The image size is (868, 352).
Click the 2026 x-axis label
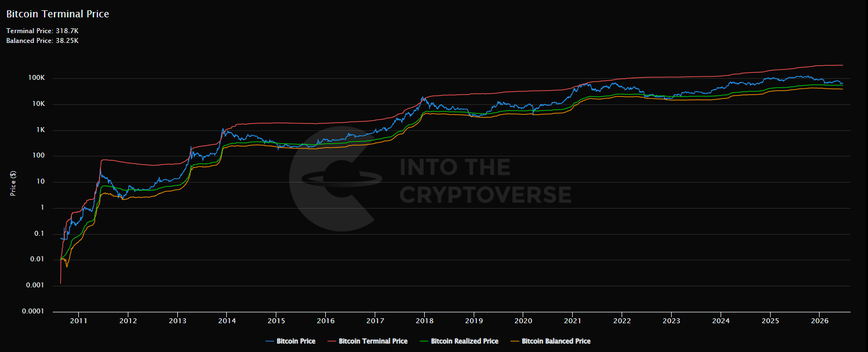tap(820, 321)
